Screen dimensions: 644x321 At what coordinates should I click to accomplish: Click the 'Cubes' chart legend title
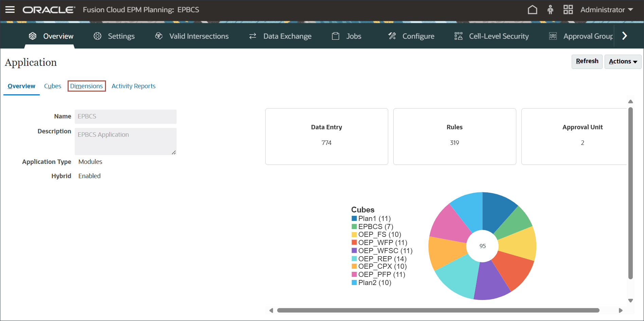click(363, 210)
